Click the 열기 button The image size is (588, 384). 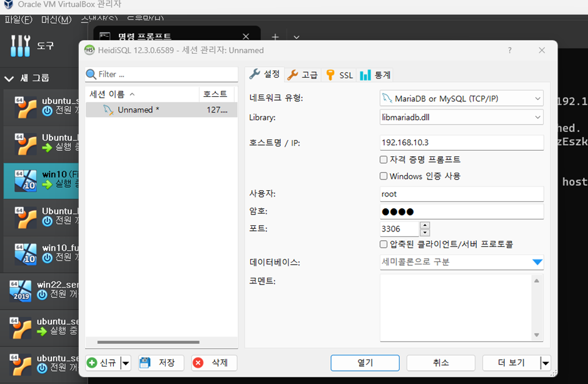(365, 363)
